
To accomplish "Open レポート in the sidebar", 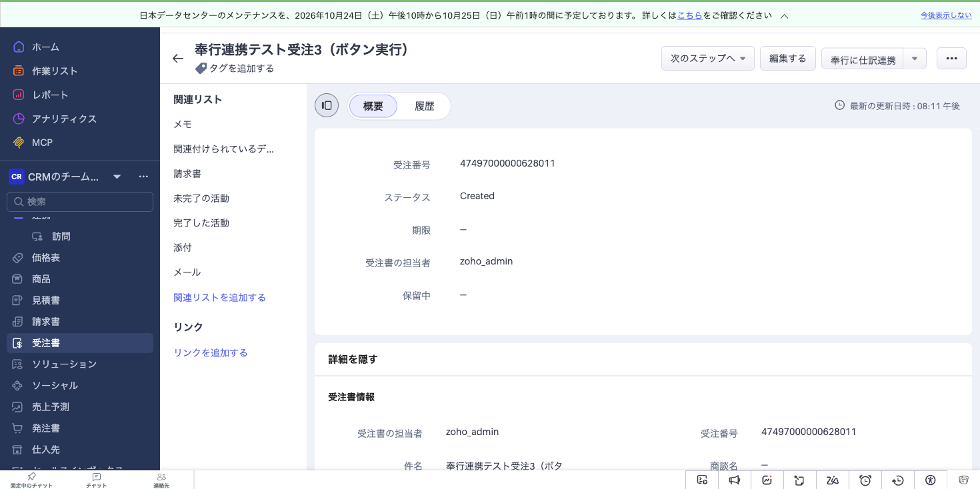I will click(80, 95).
